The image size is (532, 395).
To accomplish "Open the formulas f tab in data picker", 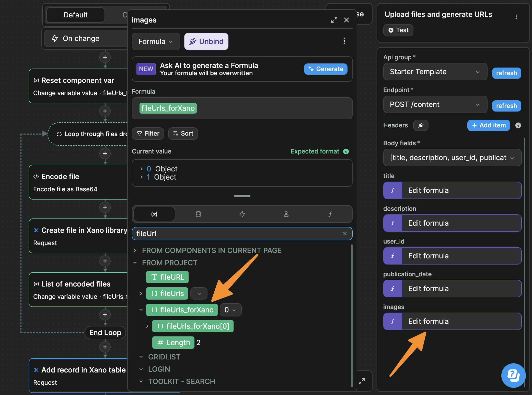I will [330, 214].
